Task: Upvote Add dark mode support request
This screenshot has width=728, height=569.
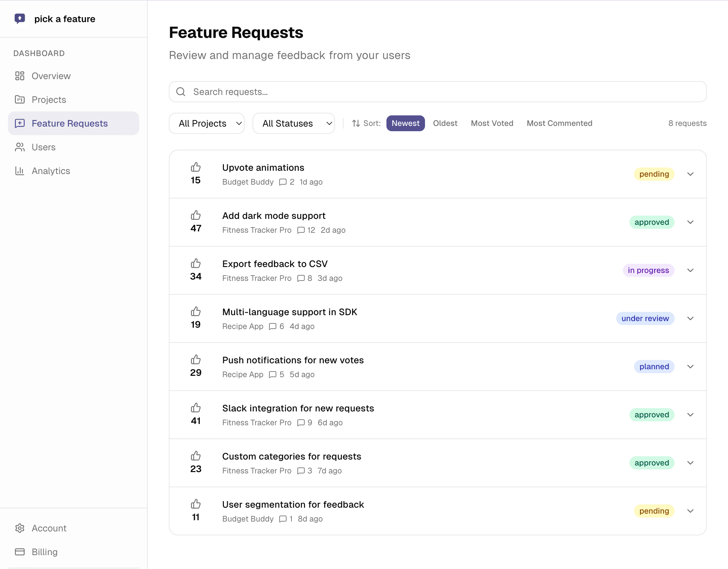Action: (x=196, y=215)
